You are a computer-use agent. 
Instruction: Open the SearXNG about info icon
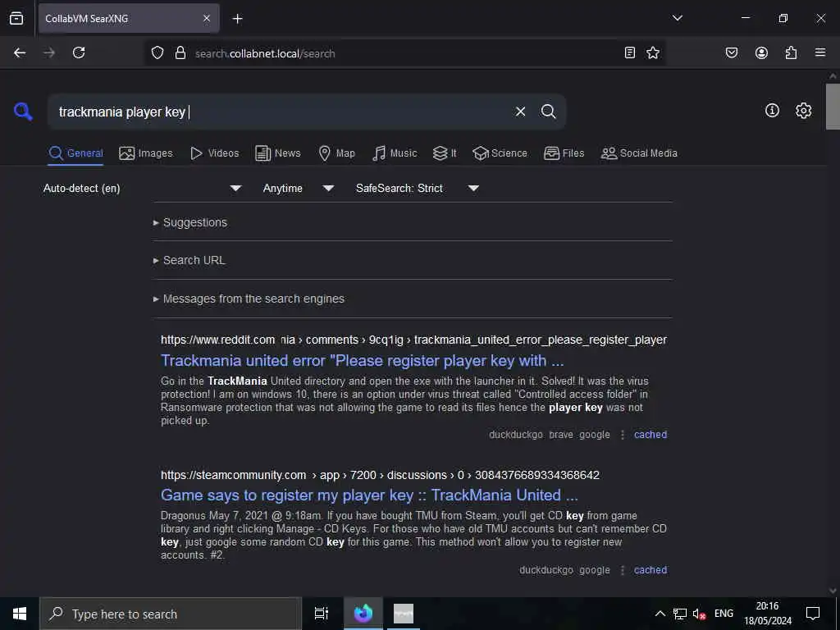772,111
